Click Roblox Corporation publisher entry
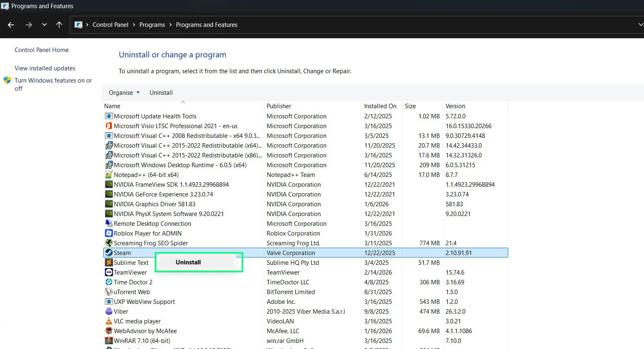 pyautogui.click(x=293, y=233)
